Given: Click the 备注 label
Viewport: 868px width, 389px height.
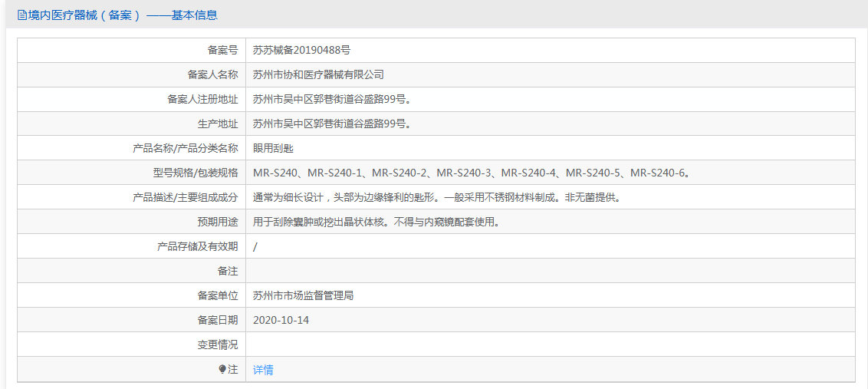Looking at the screenshot, I should pos(228,271).
